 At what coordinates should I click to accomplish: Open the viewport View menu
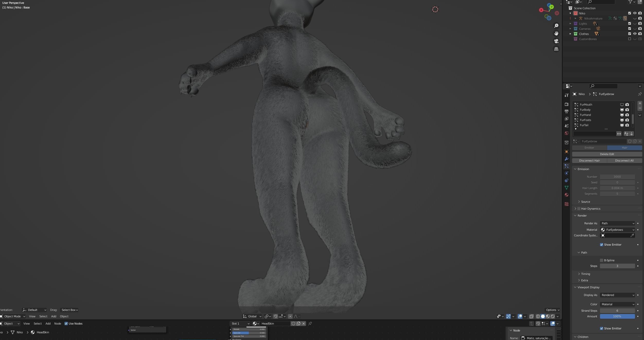pyautogui.click(x=32, y=316)
